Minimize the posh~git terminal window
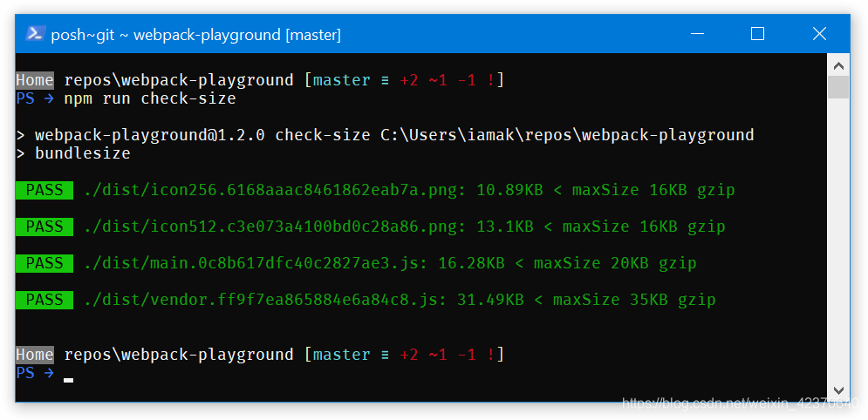This screenshot has width=868, height=420. pyautogui.click(x=696, y=34)
